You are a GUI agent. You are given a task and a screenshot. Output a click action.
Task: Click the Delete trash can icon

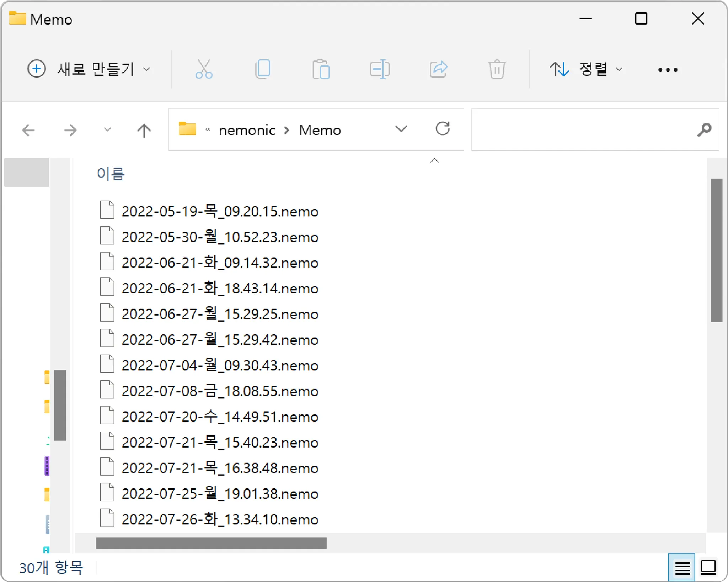tap(497, 69)
